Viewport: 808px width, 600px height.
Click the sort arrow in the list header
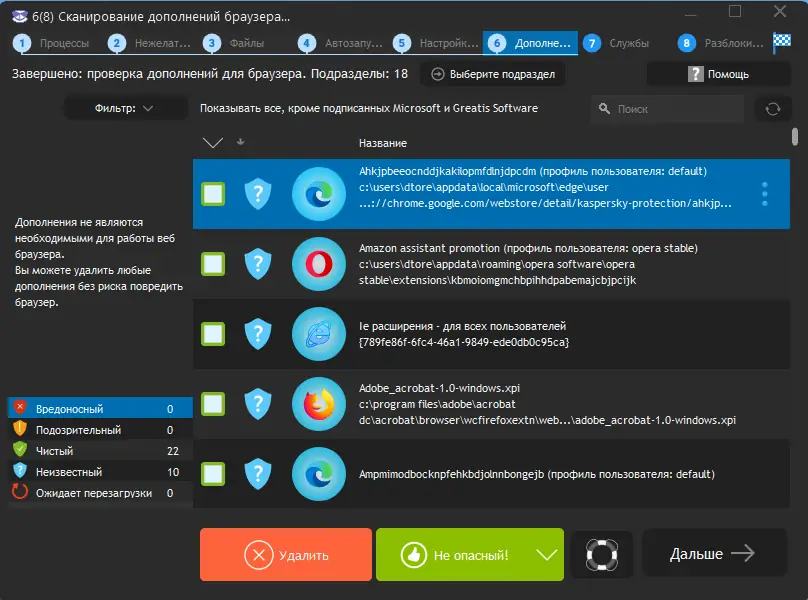click(239, 143)
